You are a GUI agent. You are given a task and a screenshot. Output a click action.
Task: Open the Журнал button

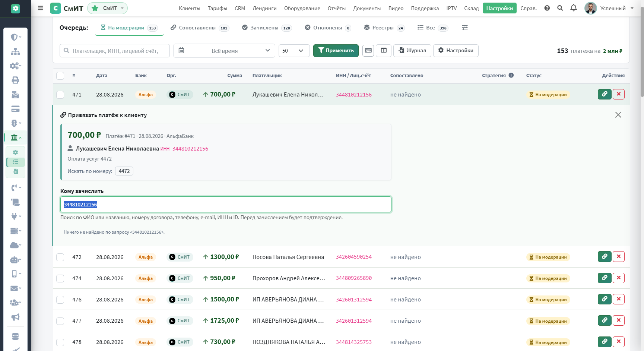pyautogui.click(x=412, y=50)
